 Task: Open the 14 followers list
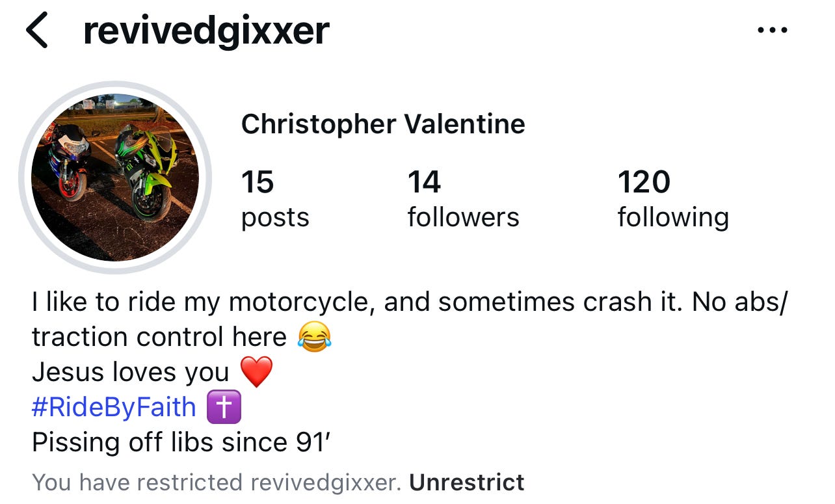click(463, 198)
